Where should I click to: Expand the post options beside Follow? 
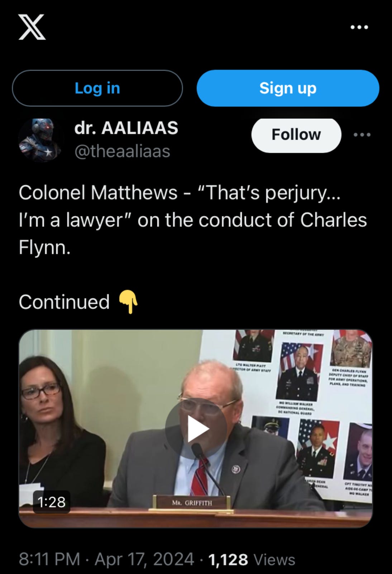tap(362, 135)
